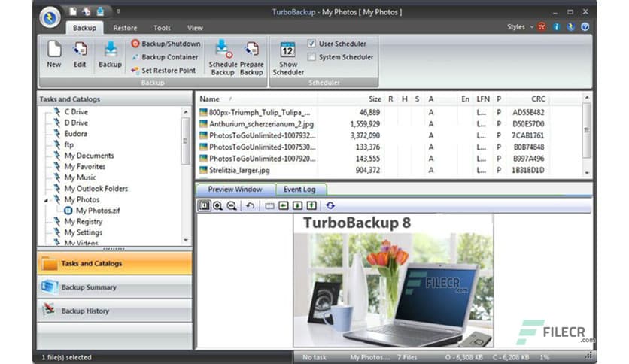Click the LFN column header
629x364 pixels.
tap(483, 99)
